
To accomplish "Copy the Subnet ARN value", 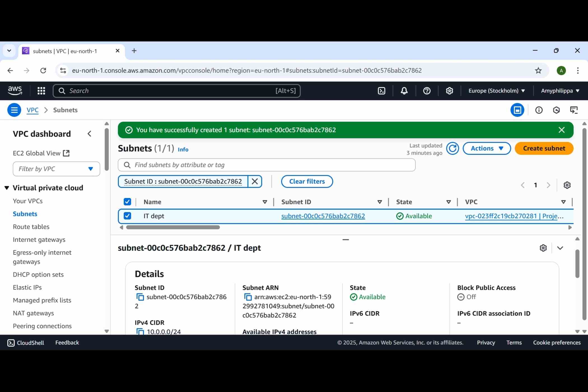I will (248, 297).
